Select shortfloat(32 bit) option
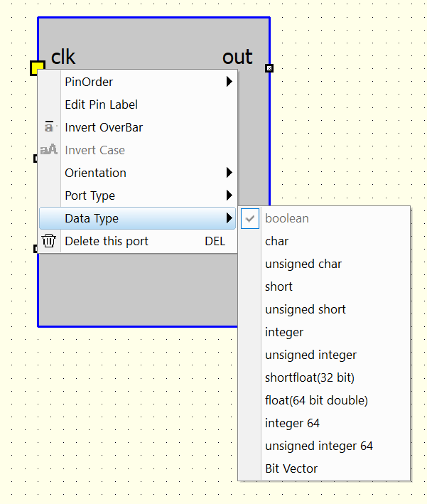The height and width of the screenshot is (504, 427). coord(310,377)
